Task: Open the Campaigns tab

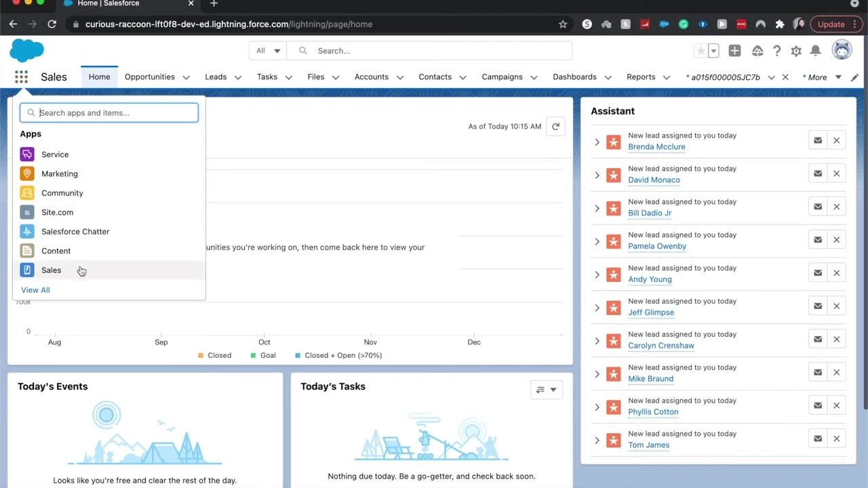Action: pyautogui.click(x=502, y=77)
